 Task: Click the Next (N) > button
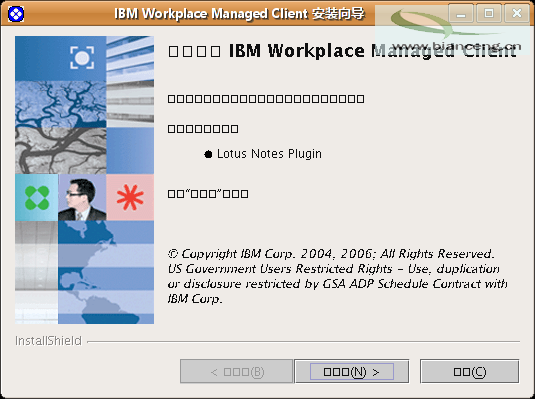point(351,371)
